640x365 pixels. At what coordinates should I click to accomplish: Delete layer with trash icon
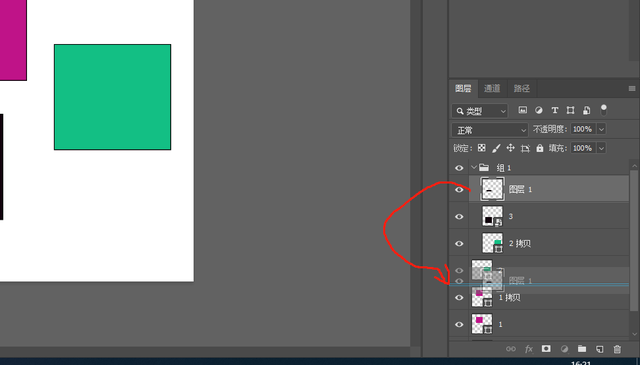click(617, 349)
